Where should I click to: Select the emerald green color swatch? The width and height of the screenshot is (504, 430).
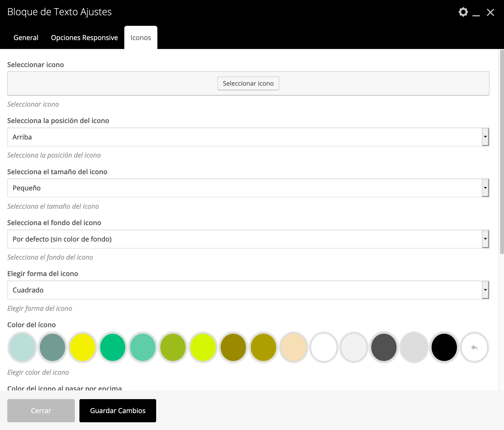tap(113, 347)
